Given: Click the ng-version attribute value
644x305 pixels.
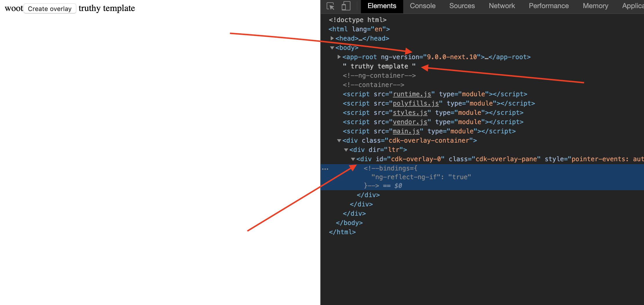Looking at the screenshot, I should coord(452,57).
